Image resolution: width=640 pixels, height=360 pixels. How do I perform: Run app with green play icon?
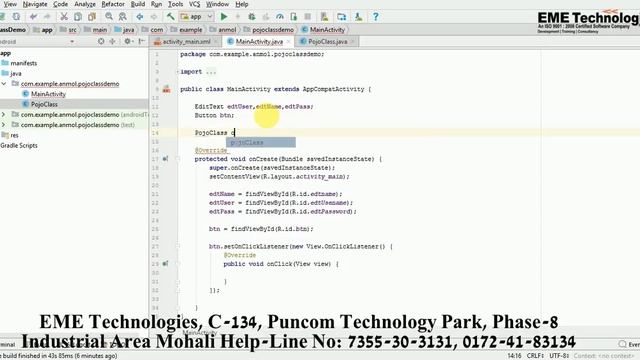click(x=224, y=17)
